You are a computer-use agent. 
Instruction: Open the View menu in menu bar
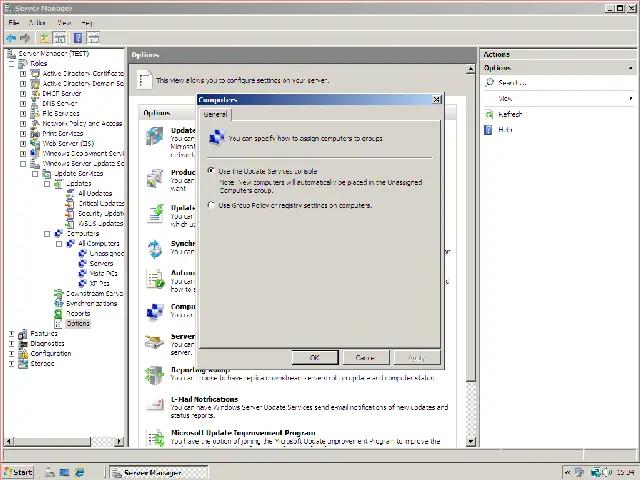tap(64, 22)
